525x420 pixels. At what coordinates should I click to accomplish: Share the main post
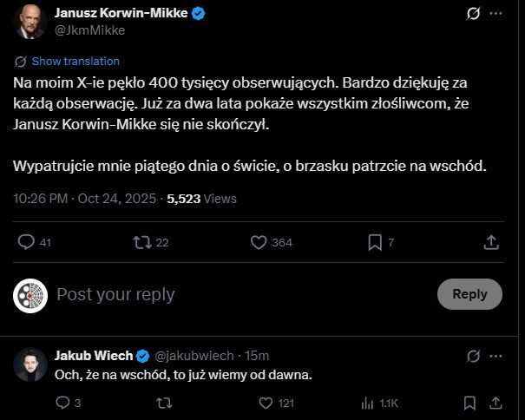(x=491, y=242)
